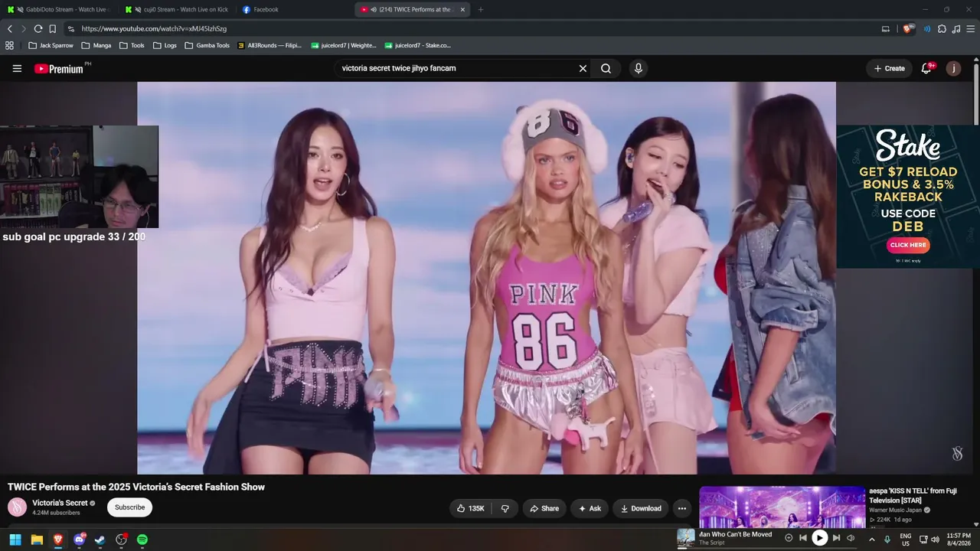Expand the Manga bookmark folder
Image resolution: width=980 pixels, height=551 pixels.
click(x=96, y=45)
